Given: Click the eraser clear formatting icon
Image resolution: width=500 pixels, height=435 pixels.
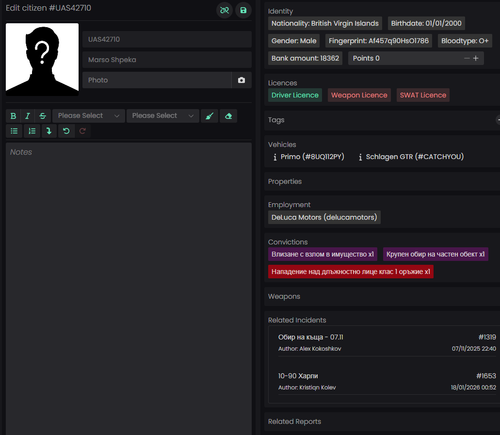Looking at the screenshot, I should 228,116.
